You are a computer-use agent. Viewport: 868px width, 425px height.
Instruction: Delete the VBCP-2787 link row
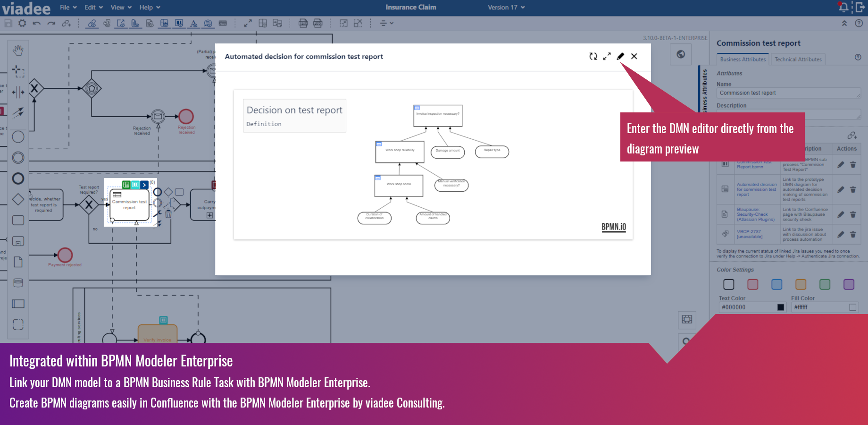(x=853, y=234)
